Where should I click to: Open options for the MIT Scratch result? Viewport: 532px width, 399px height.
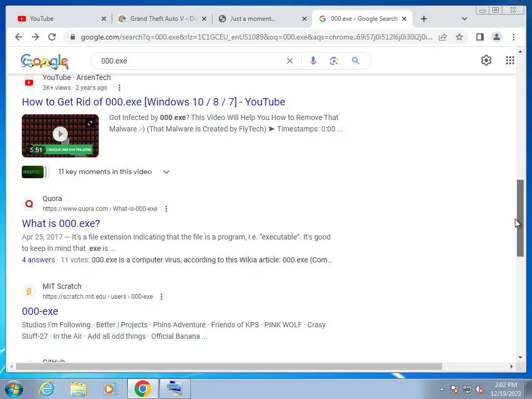(162, 297)
